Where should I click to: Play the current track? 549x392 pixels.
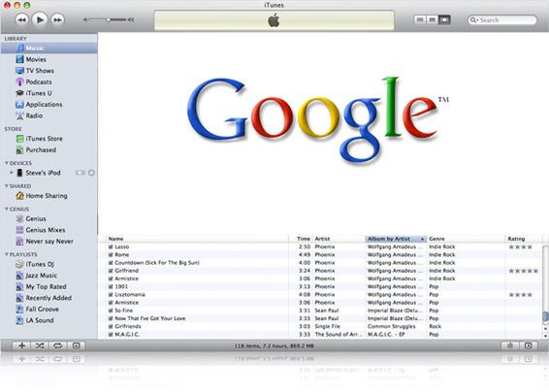[x=40, y=19]
